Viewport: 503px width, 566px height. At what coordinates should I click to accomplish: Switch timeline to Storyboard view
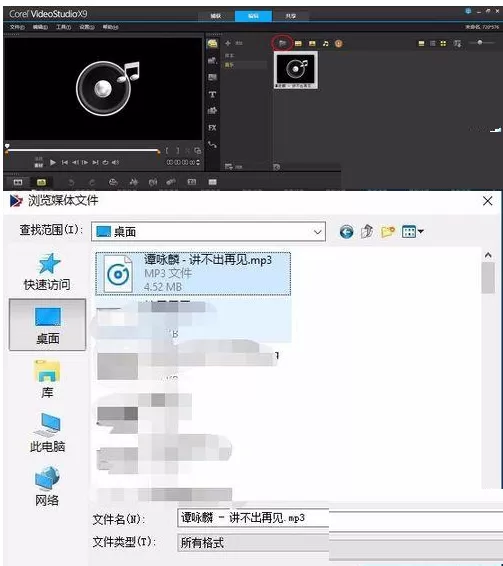(x=18, y=182)
